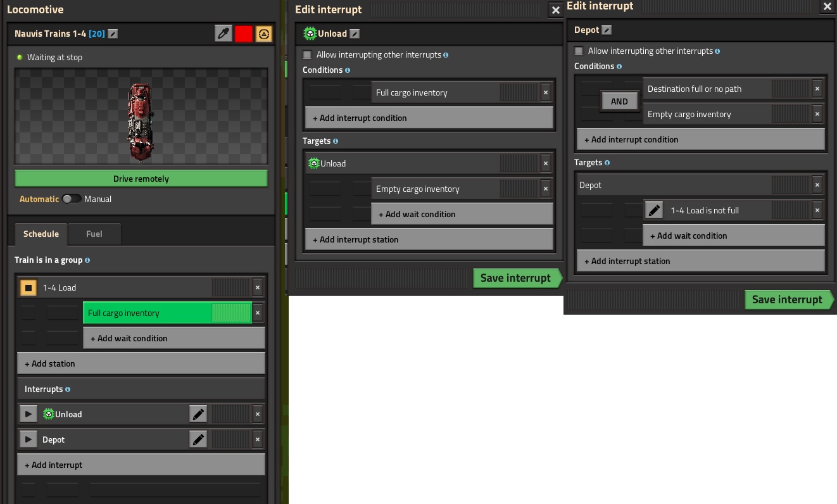Remove Unload target station in Unload editor
Screen dimensions: 837x504
(x=546, y=163)
